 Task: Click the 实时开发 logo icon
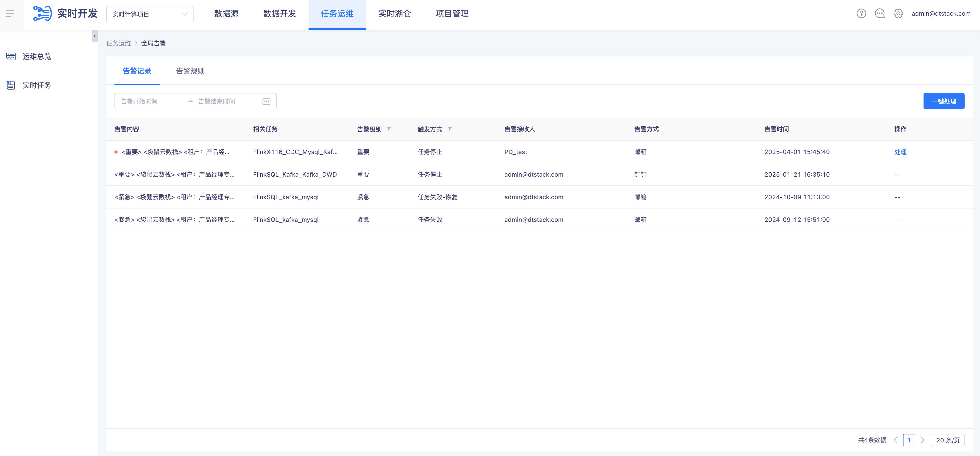[x=42, y=14]
